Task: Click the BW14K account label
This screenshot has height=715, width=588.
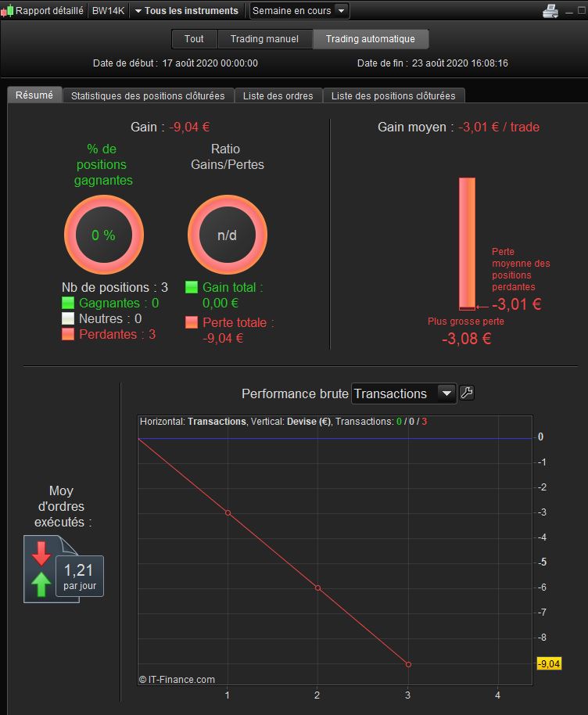Action: [108, 10]
